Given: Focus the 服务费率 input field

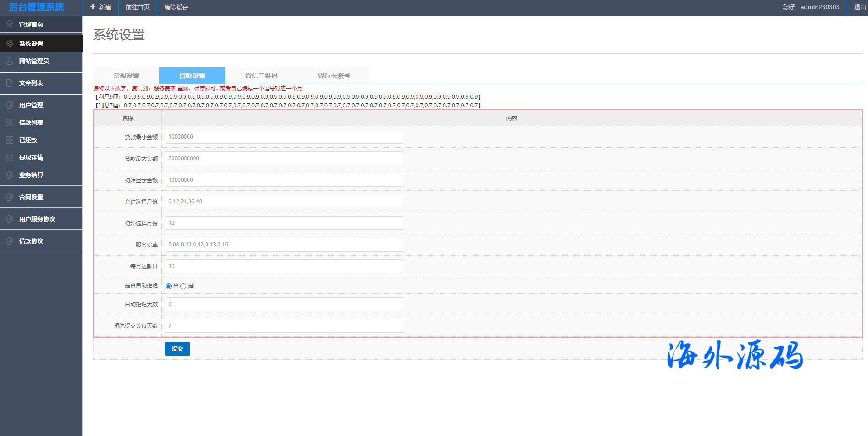Looking at the screenshot, I should point(284,245).
